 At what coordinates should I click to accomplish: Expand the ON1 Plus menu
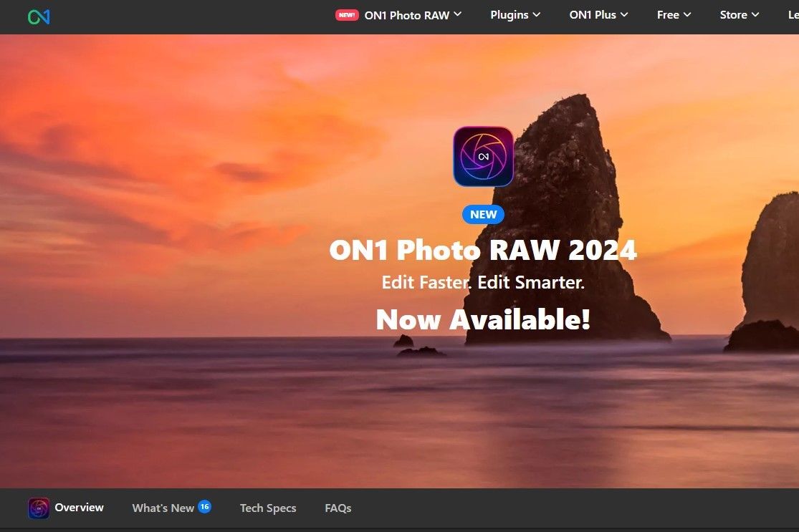coord(599,15)
